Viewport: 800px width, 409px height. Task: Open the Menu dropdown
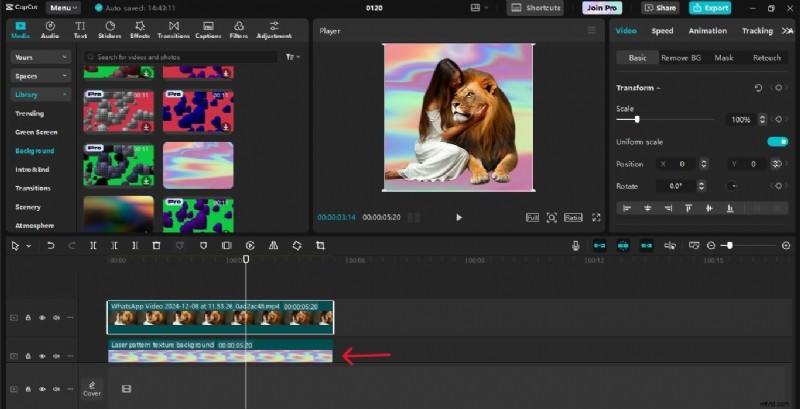coord(62,8)
